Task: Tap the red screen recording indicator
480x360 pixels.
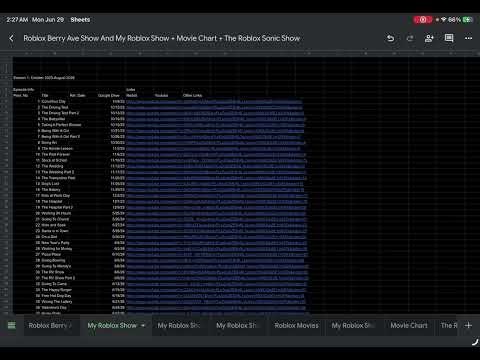Action: click(423, 20)
